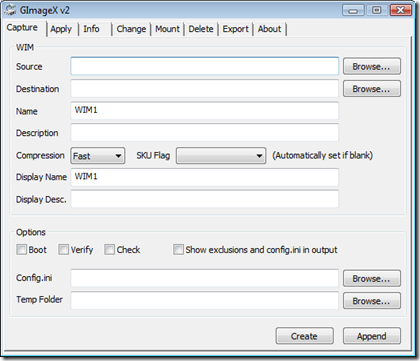
Task: Browse for the Source folder
Action: click(x=372, y=66)
